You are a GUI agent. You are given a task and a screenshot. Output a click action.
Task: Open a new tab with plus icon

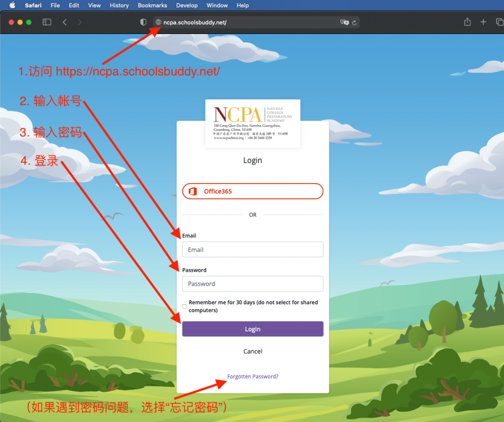[483, 22]
